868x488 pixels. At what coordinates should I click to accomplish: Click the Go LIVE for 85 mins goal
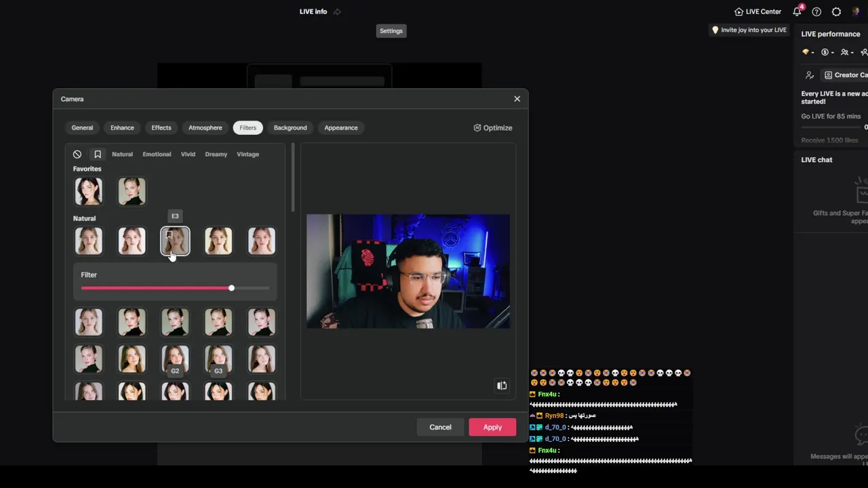tap(831, 117)
